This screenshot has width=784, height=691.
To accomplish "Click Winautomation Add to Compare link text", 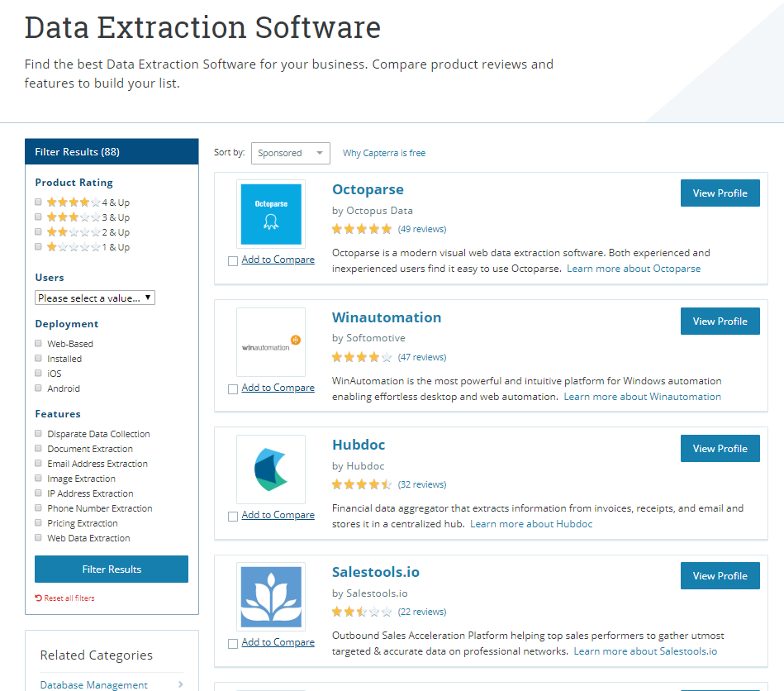I will tap(278, 388).
